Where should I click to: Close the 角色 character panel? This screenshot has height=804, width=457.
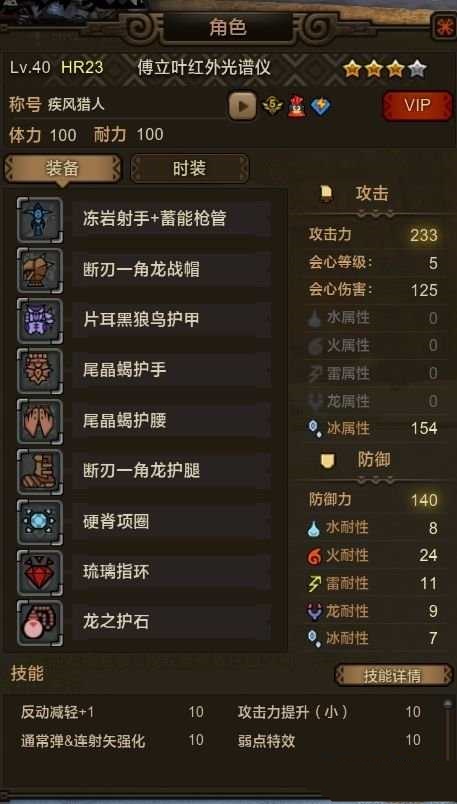point(443,27)
